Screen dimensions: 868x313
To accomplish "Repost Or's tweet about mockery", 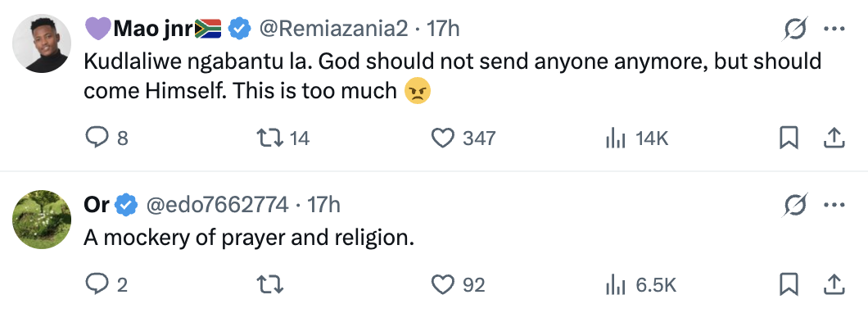I will click(271, 285).
